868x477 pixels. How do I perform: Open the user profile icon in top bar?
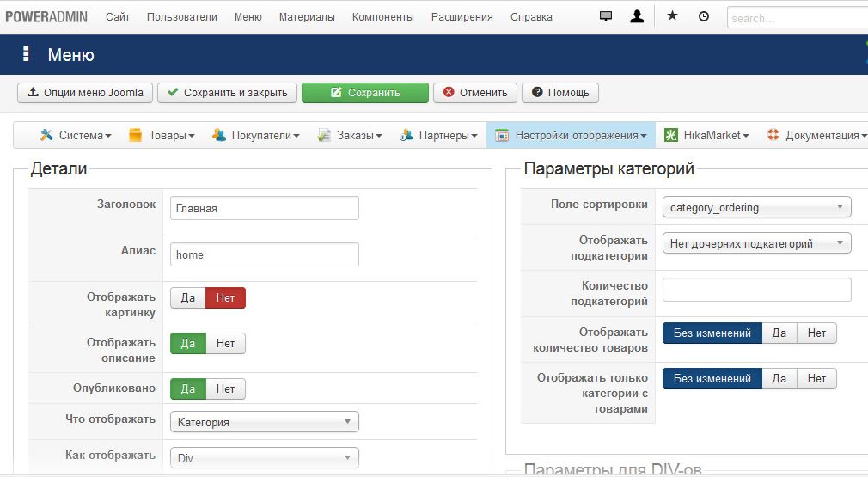[x=637, y=16]
